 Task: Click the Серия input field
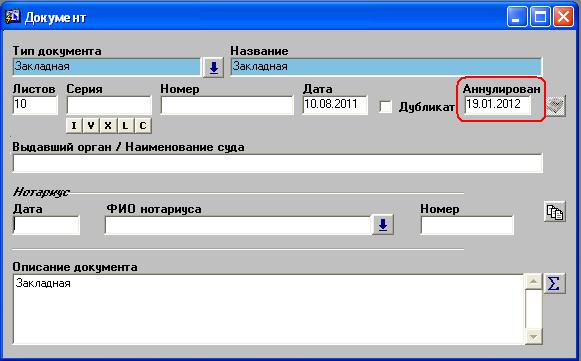pos(109,105)
